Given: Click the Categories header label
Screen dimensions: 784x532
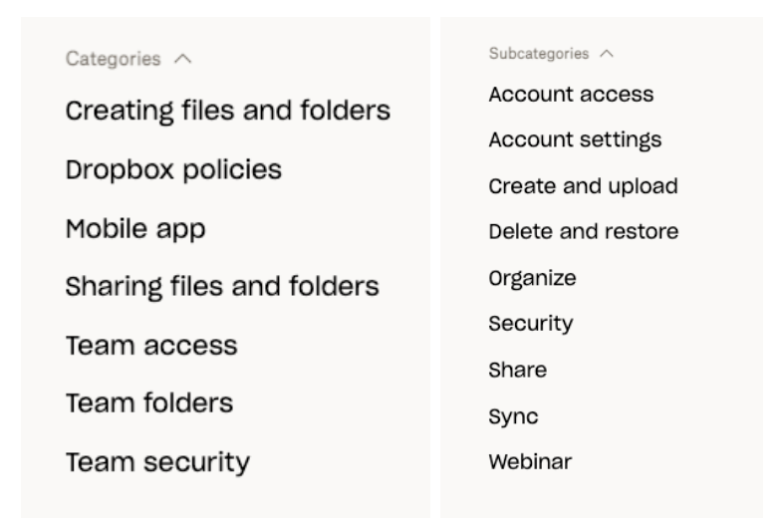Looking at the screenshot, I should click(113, 60).
